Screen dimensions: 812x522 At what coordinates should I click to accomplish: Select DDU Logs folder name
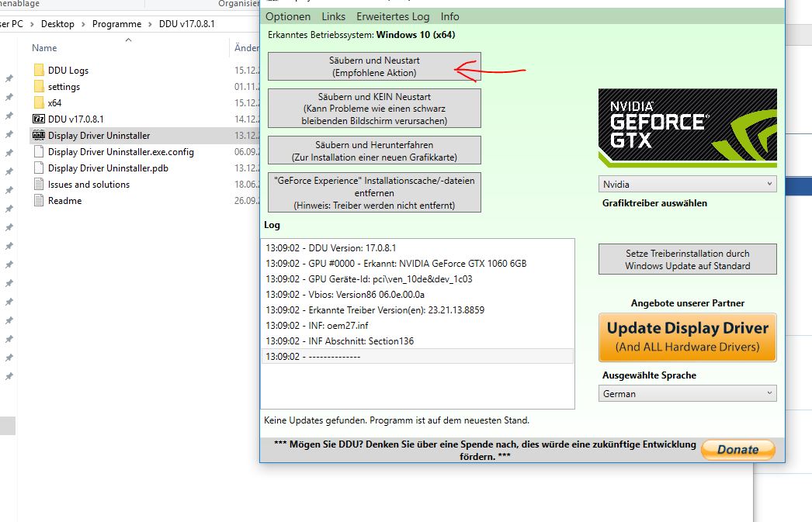pos(68,71)
